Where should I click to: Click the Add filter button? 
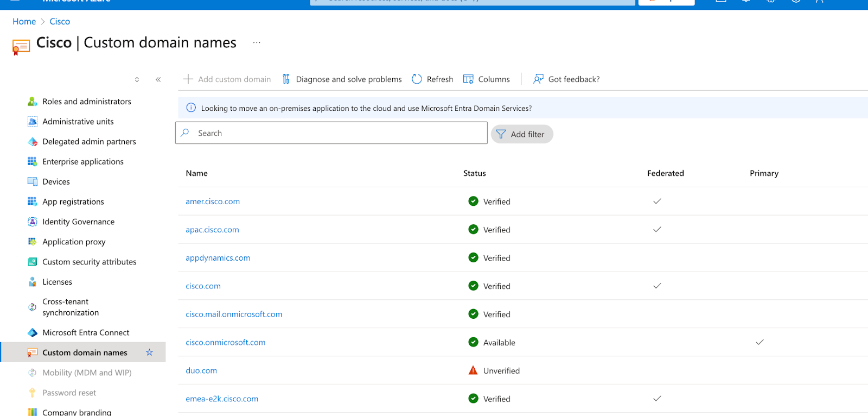pyautogui.click(x=522, y=134)
